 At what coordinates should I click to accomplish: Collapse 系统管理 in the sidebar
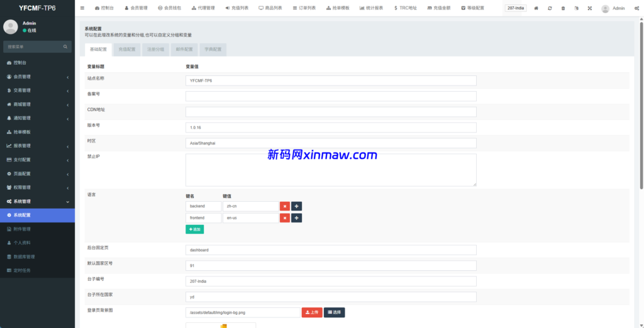click(x=37, y=201)
